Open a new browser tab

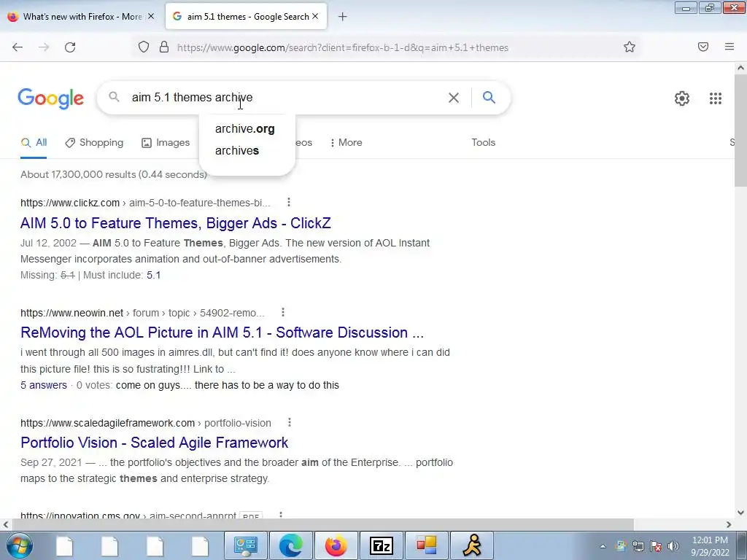click(343, 17)
